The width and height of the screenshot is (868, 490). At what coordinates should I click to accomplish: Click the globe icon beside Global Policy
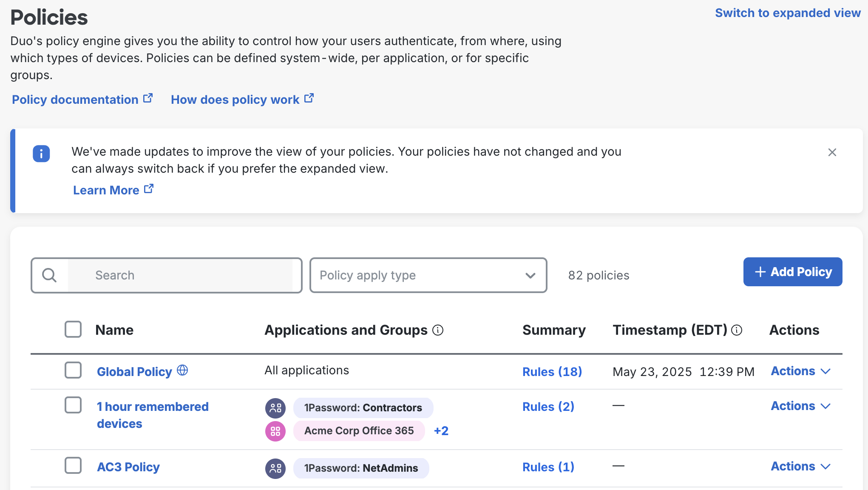tap(182, 370)
